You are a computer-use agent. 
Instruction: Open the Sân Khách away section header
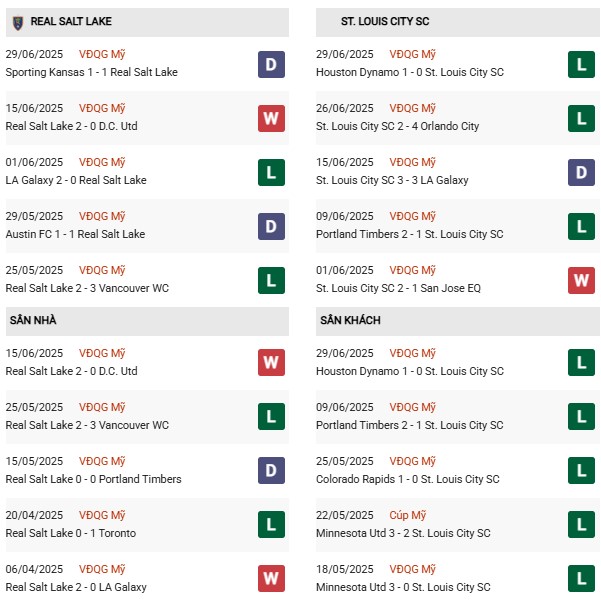click(x=348, y=320)
